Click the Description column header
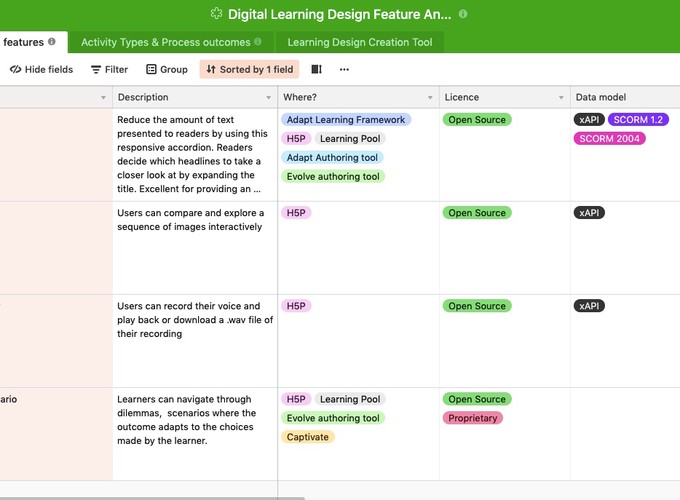 (x=195, y=97)
